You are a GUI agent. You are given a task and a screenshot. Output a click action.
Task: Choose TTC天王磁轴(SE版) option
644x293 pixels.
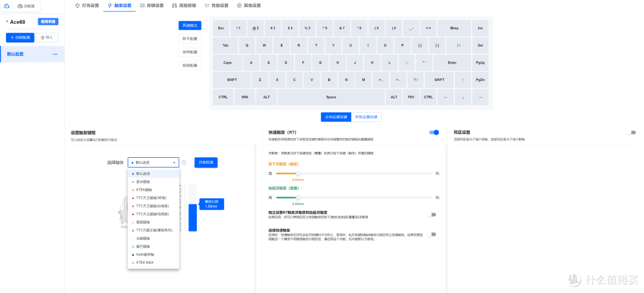[x=153, y=198]
